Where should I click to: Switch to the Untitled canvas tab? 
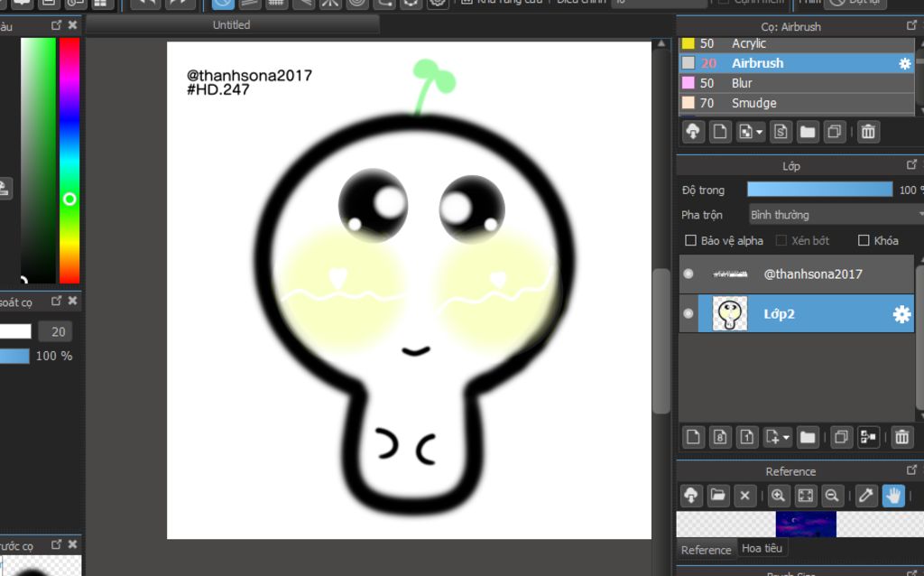[232, 24]
